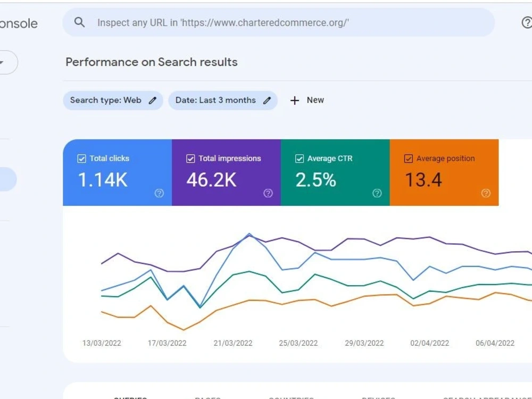Open Total clicks help question mark
The height and width of the screenshot is (399, 532).
coord(159,193)
